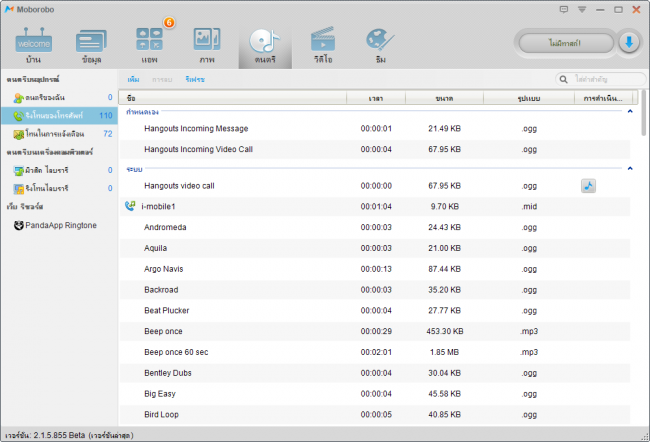650x442 pixels.
Task: Click the blue download arrow button
Action: 629,42
